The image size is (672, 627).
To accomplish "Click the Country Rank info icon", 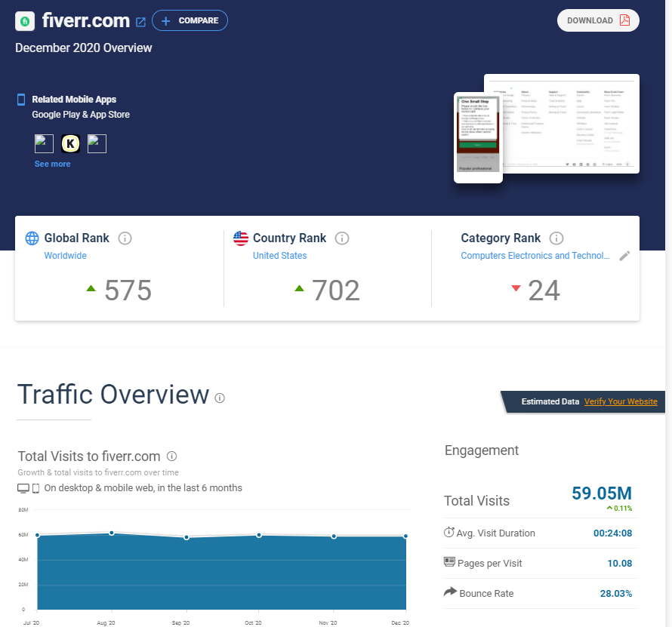I will [342, 238].
